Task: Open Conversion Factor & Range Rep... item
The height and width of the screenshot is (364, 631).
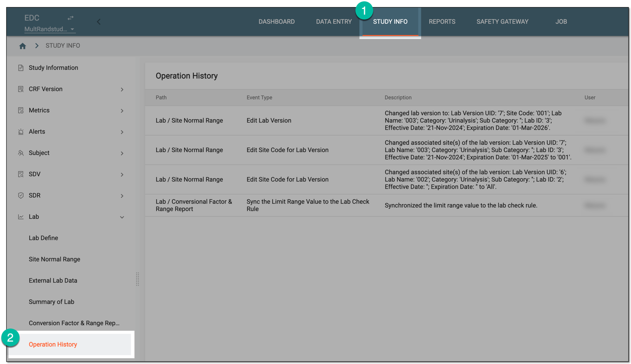Action: (74, 323)
